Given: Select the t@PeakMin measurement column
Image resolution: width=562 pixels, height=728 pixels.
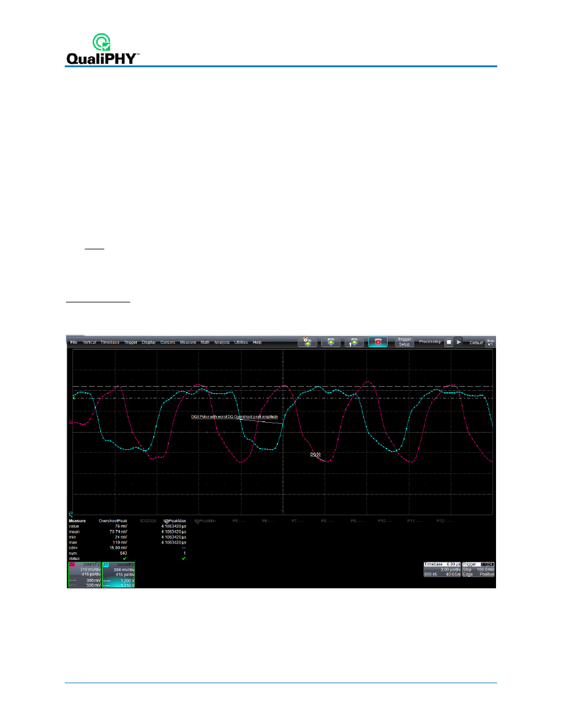Looking at the screenshot, I should (205, 521).
